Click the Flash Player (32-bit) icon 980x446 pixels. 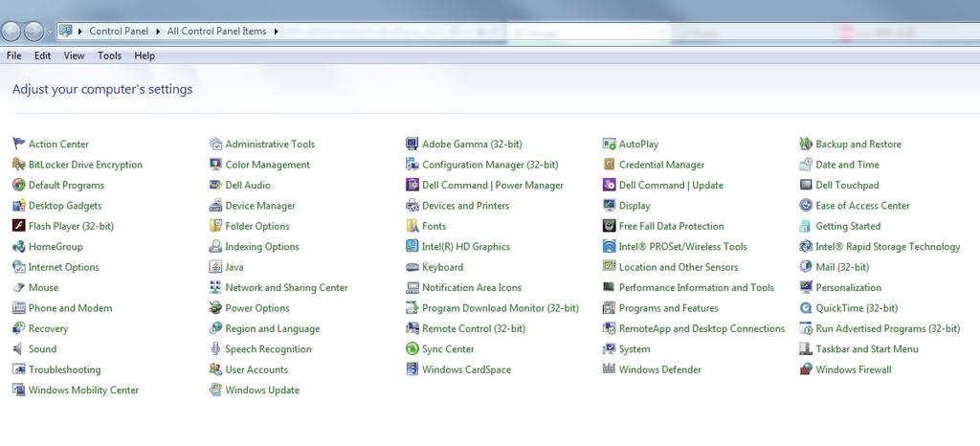[19, 226]
